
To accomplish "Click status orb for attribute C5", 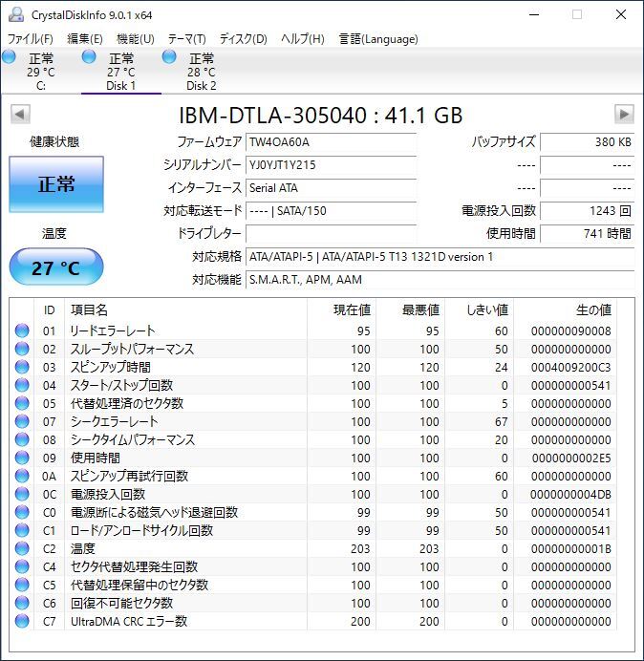I will tap(22, 585).
